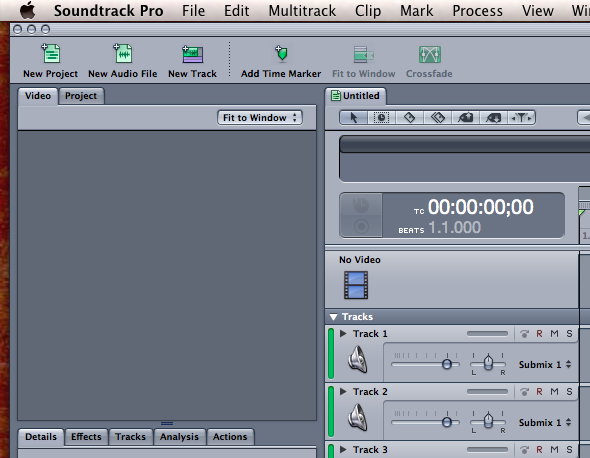The height and width of the screenshot is (458, 590).
Task: Click Track 2 volume slider knob
Action: 447,422
